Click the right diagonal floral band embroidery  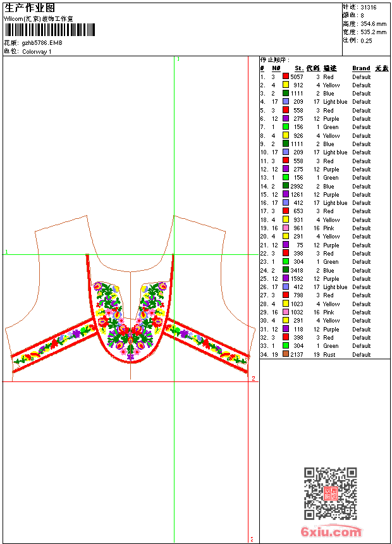point(207,343)
